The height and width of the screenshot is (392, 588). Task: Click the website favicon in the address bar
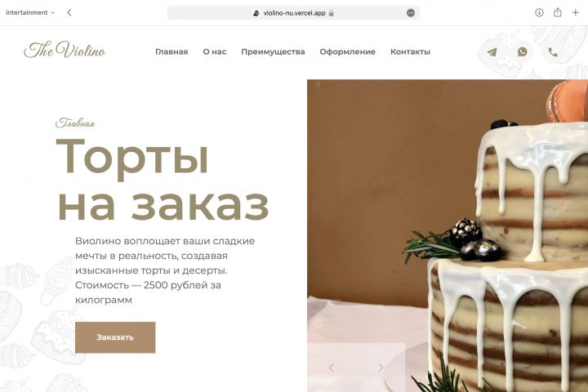[256, 13]
